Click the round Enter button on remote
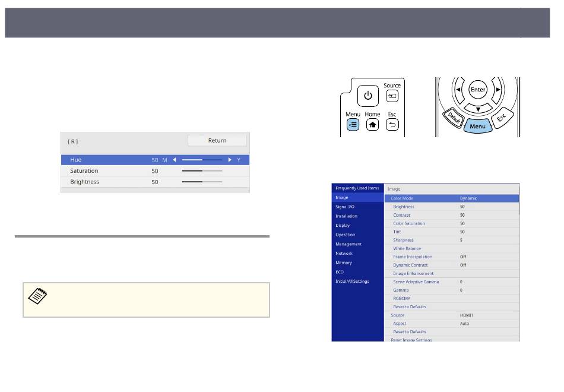Image resolution: width=564 pixels, height=392 pixels. 478,89
